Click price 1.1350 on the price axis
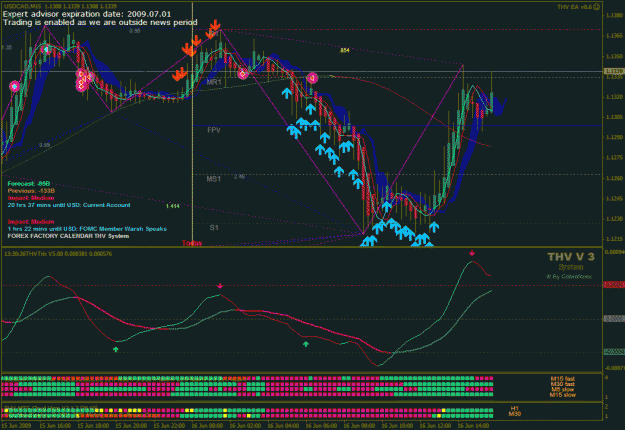This screenshot has width=625, height=430. pos(614,56)
